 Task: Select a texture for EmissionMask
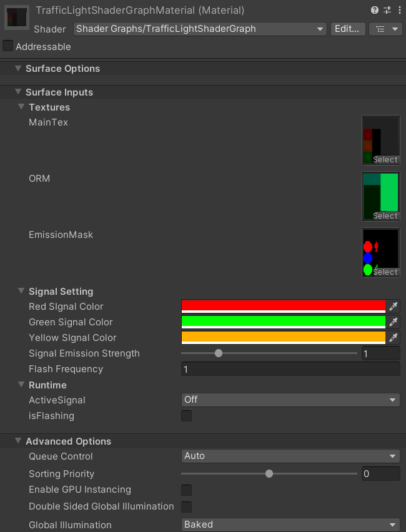(x=385, y=272)
